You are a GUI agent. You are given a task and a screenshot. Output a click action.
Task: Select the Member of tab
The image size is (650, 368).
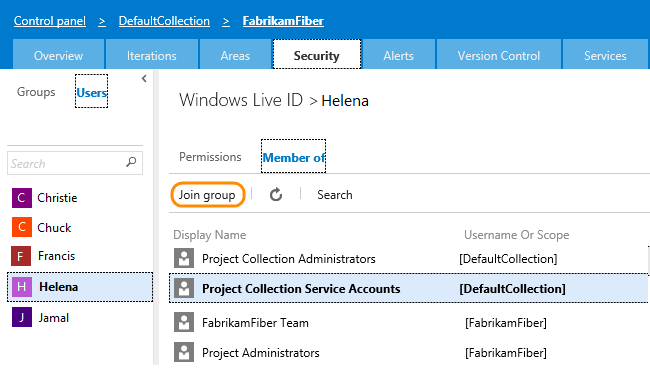(293, 157)
